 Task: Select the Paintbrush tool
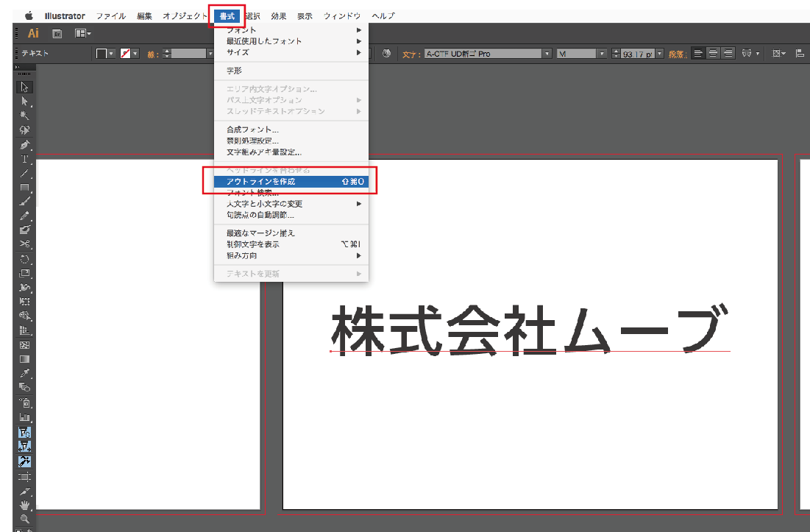pos(24,202)
